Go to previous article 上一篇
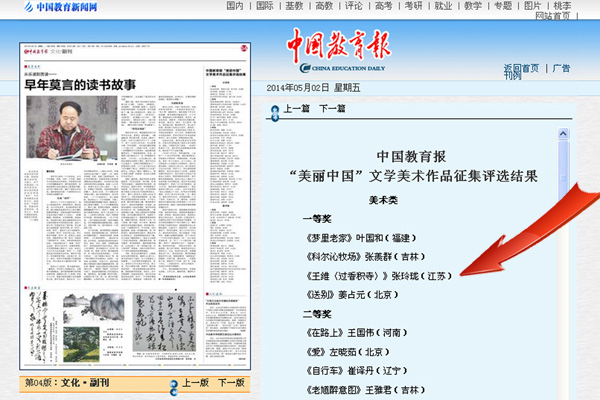This screenshot has height=400, width=600. pos(297,109)
